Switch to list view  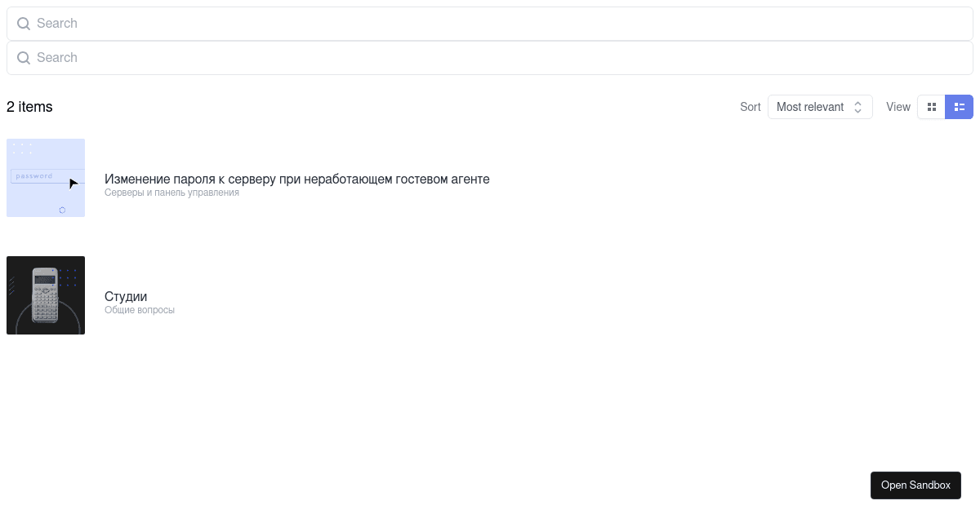click(x=960, y=107)
